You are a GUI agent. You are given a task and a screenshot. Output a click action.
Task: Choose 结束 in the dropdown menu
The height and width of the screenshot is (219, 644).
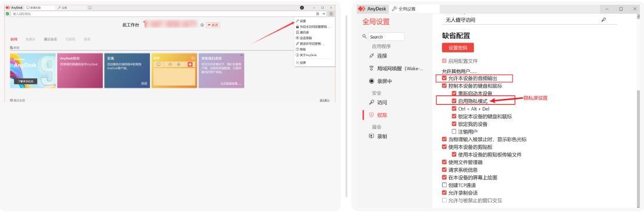click(x=314, y=62)
